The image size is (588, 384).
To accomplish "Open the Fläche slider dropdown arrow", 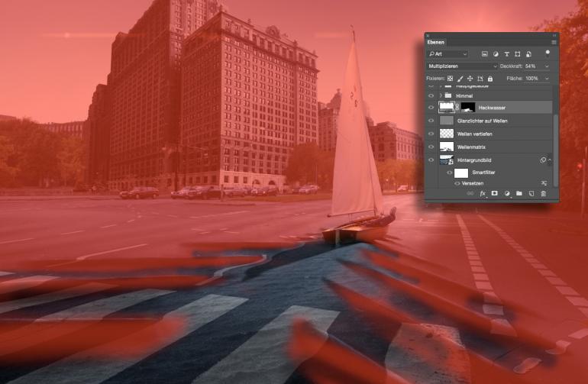I will tap(547, 79).
